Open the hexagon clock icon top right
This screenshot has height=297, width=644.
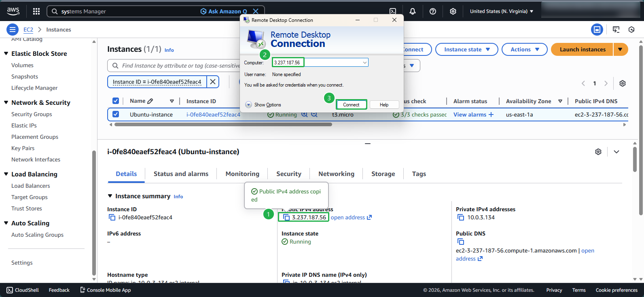(631, 30)
